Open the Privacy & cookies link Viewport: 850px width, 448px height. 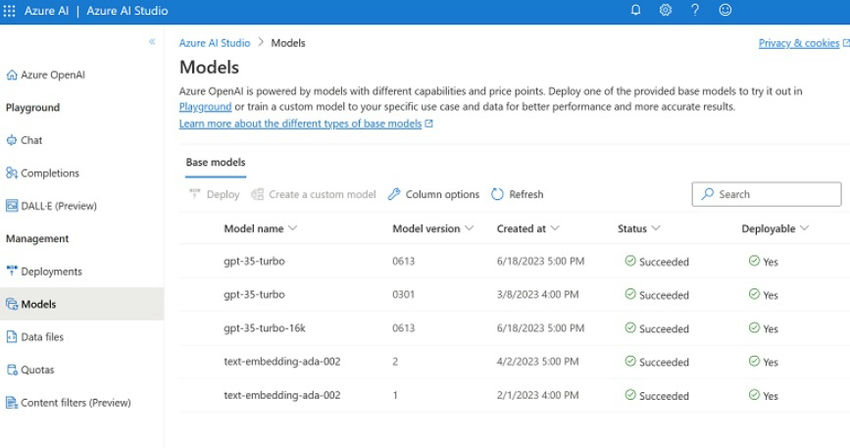799,43
